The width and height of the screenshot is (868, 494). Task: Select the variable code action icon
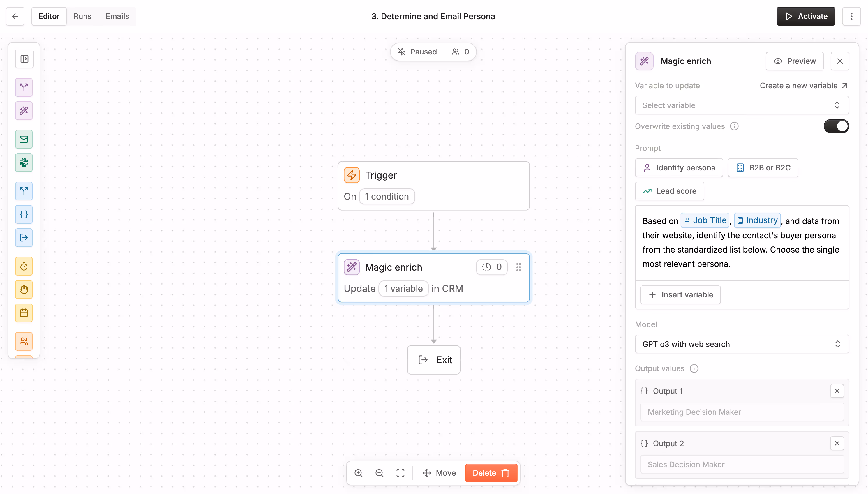click(x=24, y=214)
